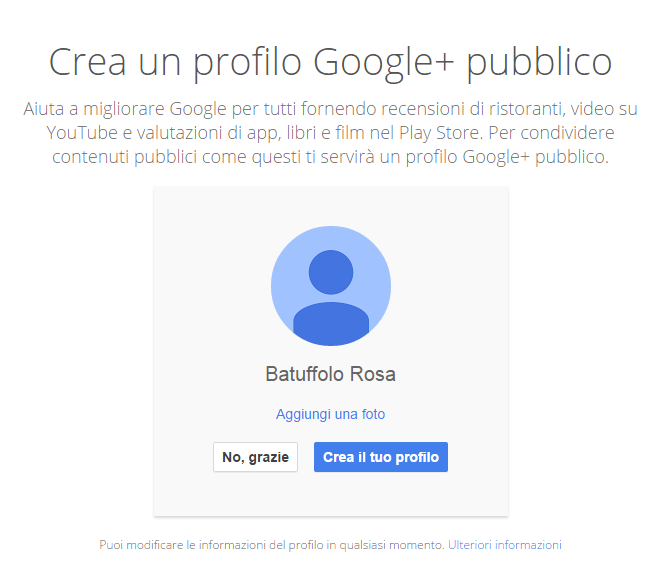
Task: Click the text 'Puoi modificare le informazioni del profilo'
Action: click(211, 545)
